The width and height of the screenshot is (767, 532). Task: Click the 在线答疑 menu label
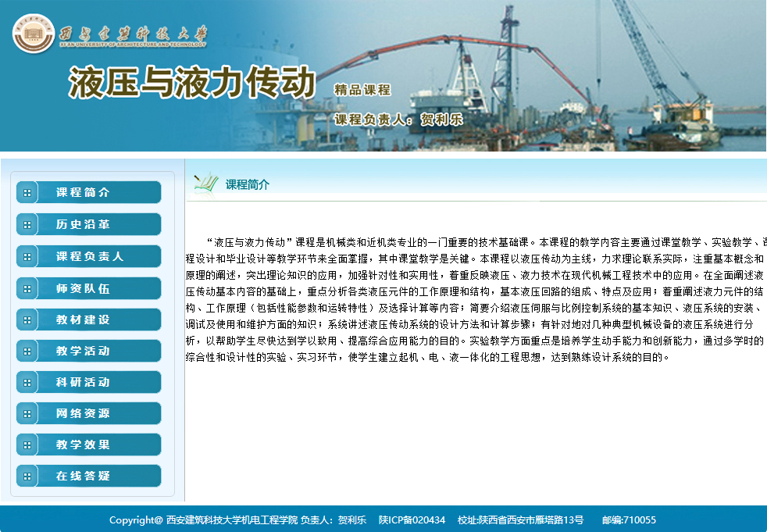(x=83, y=477)
